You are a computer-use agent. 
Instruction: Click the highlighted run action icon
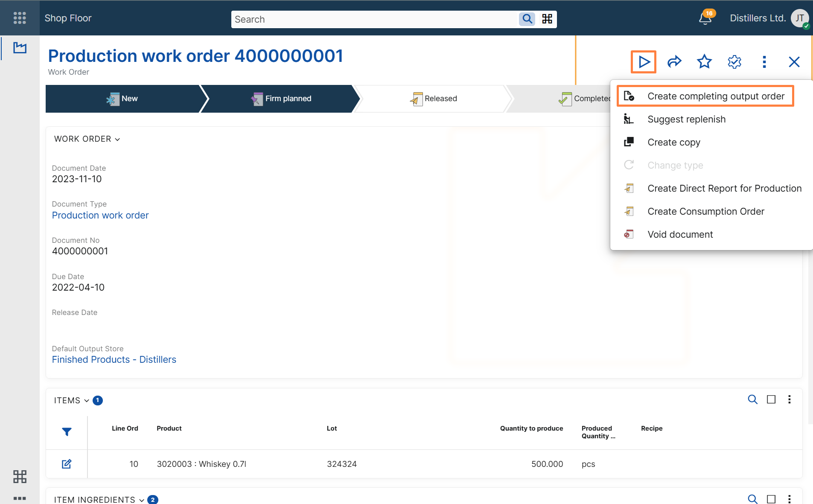click(644, 61)
